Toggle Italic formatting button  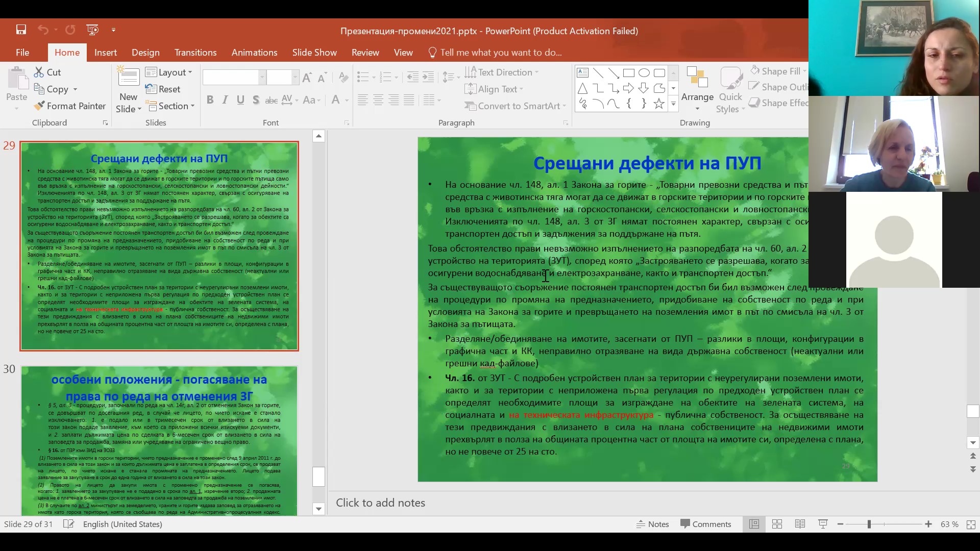click(225, 100)
